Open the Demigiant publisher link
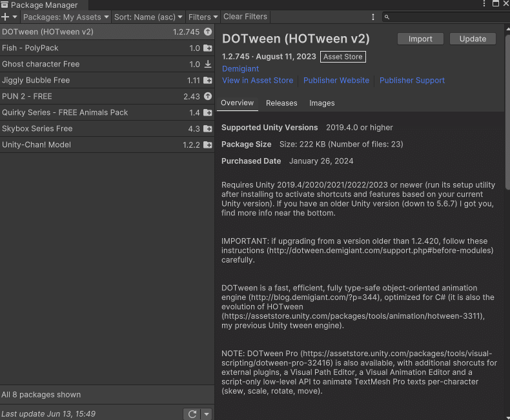 pos(240,69)
